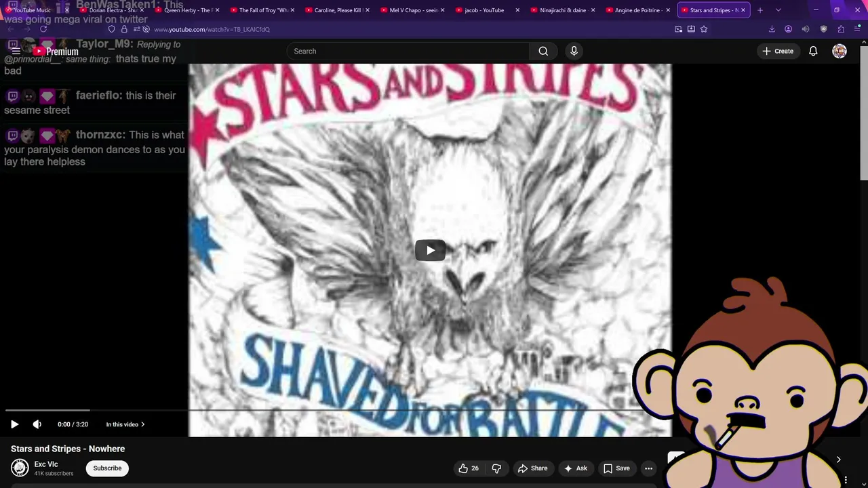Click the video title 'Stars and Stripes - Nowhere'
This screenshot has width=868, height=488.
point(68,449)
